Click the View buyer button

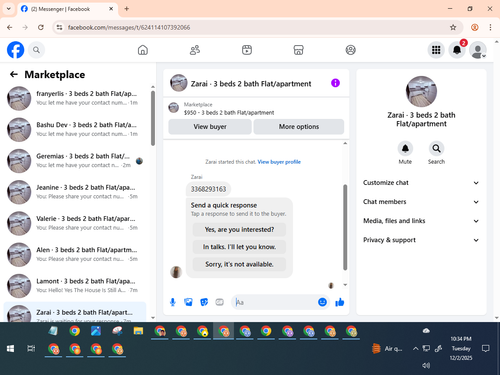pos(210,127)
